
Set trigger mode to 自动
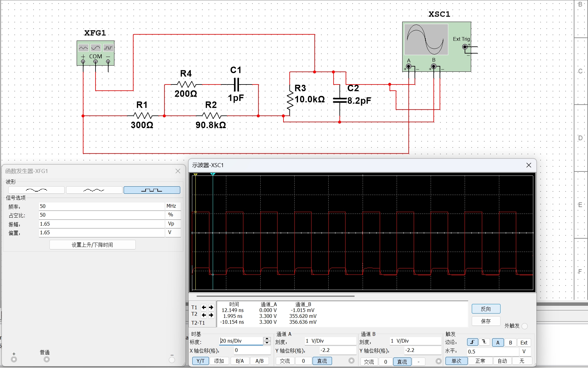coord(502,361)
